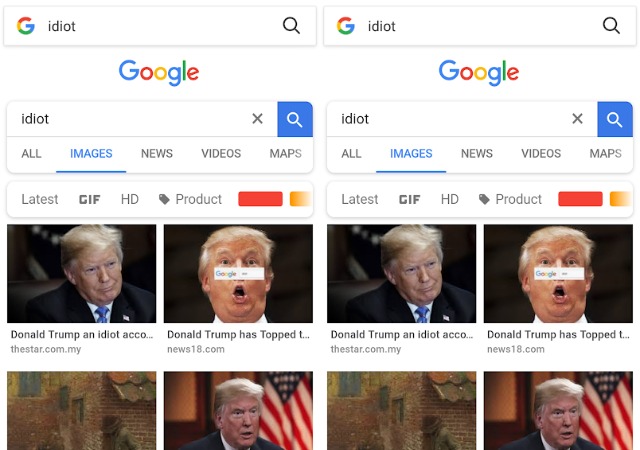The height and width of the screenshot is (450, 640).
Task: Click the blue search button in the left panel
Action: (294, 119)
